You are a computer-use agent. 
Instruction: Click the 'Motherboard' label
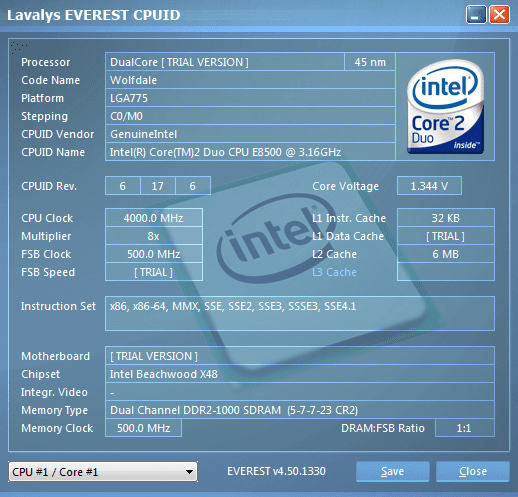point(55,356)
